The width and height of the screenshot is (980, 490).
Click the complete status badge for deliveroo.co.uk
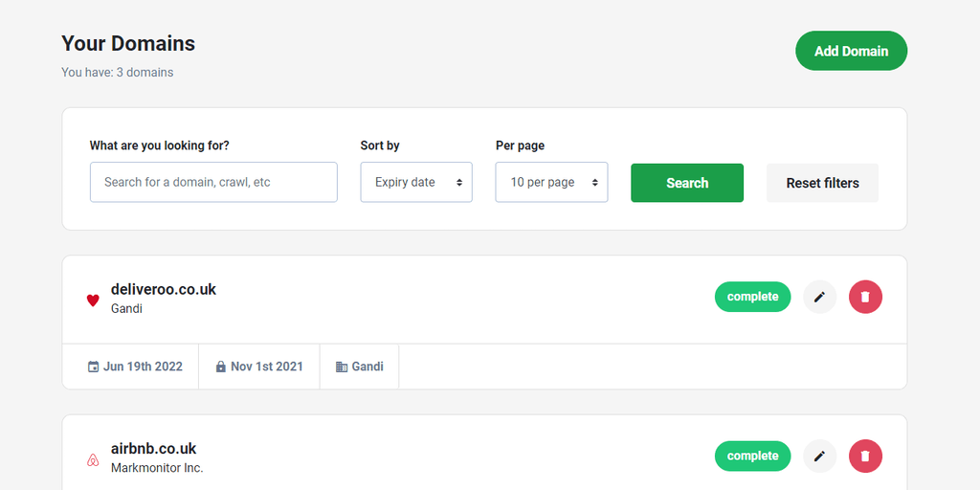[x=752, y=297]
